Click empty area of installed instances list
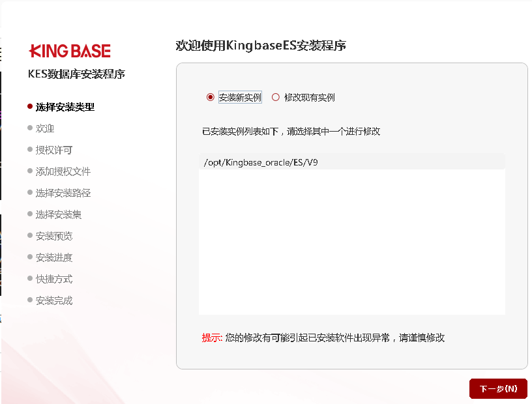This screenshot has height=404, width=532. [351, 248]
